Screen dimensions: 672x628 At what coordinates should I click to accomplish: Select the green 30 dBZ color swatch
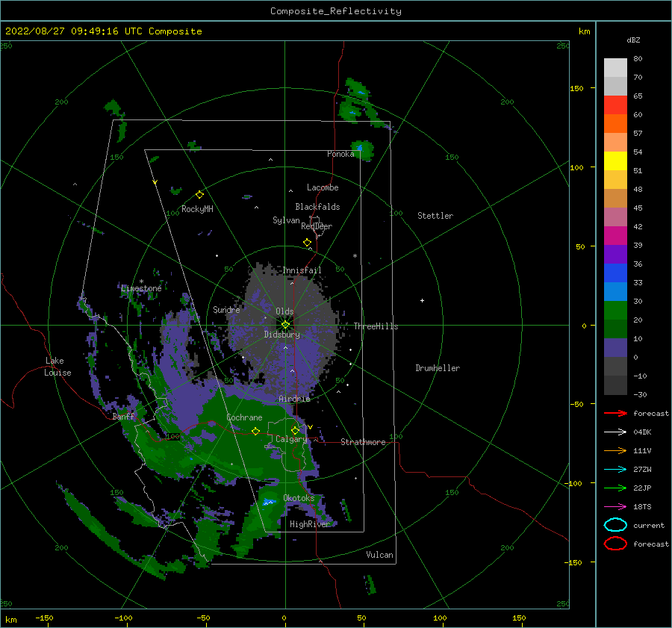(615, 310)
